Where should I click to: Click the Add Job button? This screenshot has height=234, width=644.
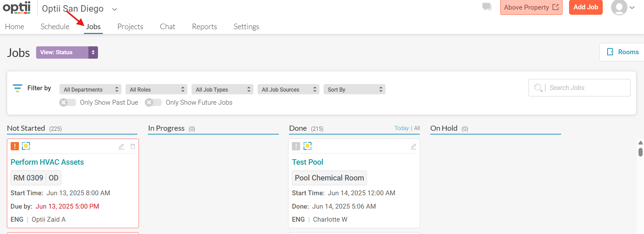pos(586,7)
